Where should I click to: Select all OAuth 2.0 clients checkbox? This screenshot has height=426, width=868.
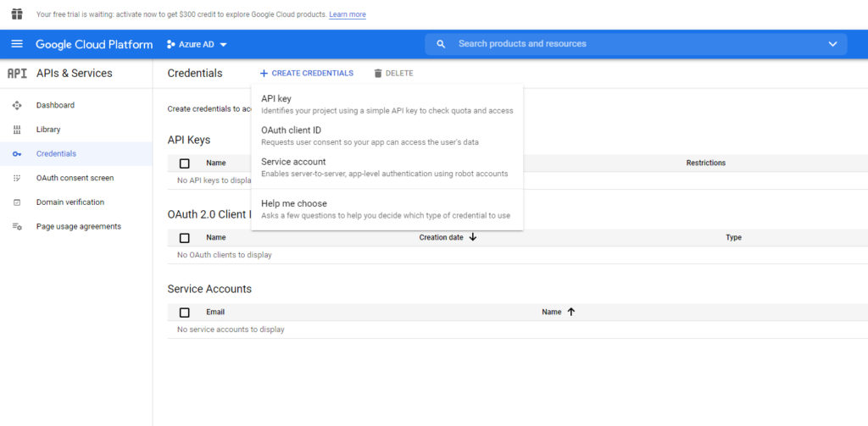click(x=185, y=238)
